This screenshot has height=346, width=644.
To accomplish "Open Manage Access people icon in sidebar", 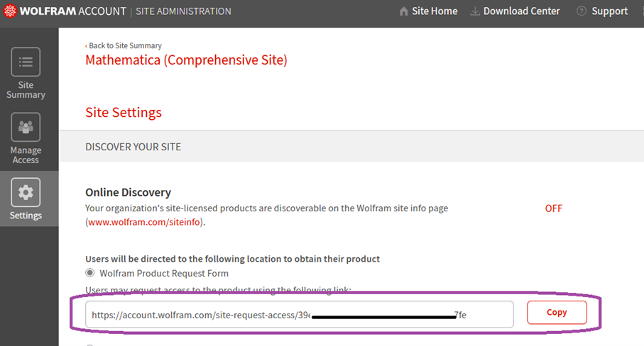I will click(x=26, y=128).
